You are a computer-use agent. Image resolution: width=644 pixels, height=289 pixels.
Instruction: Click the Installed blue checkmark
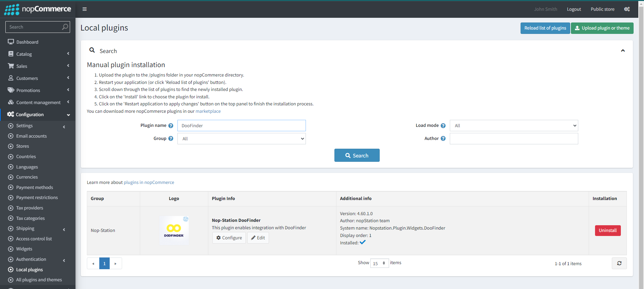(x=363, y=242)
